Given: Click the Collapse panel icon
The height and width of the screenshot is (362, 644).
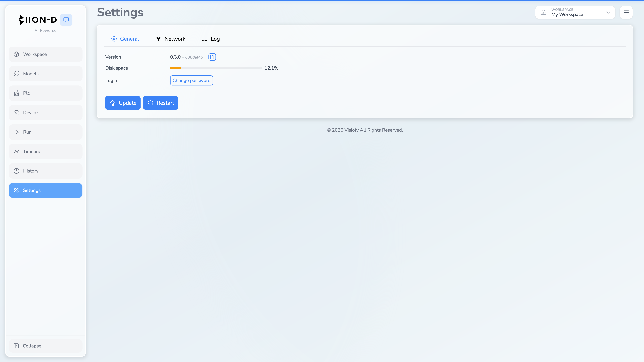Looking at the screenshot, I should 16,346.
